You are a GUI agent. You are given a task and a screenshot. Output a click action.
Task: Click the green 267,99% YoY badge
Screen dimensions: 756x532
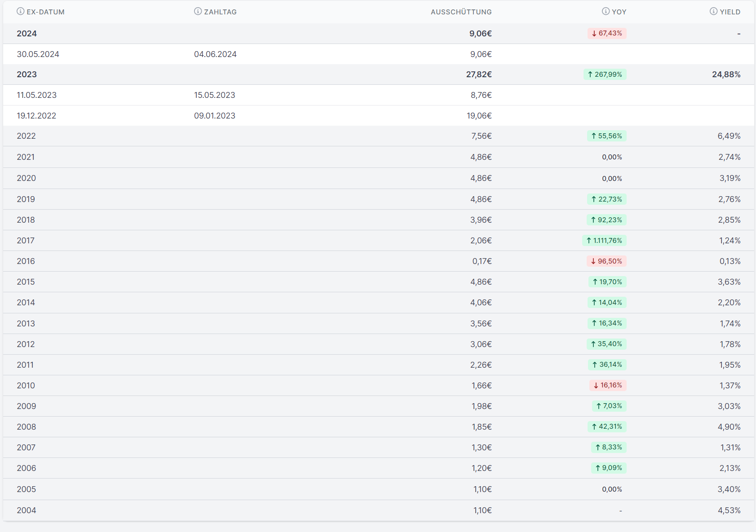[605, 75]
